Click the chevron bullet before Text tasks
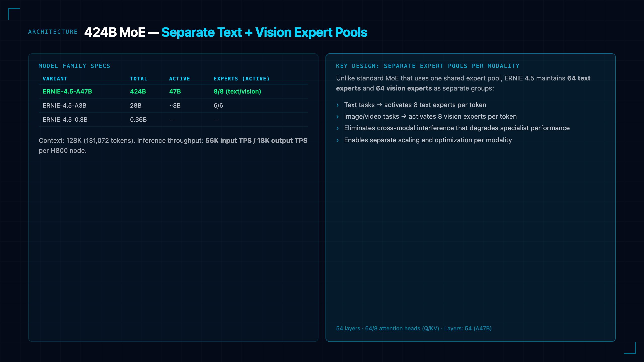Viewport: 644px width, 362px height. (338, 105)
